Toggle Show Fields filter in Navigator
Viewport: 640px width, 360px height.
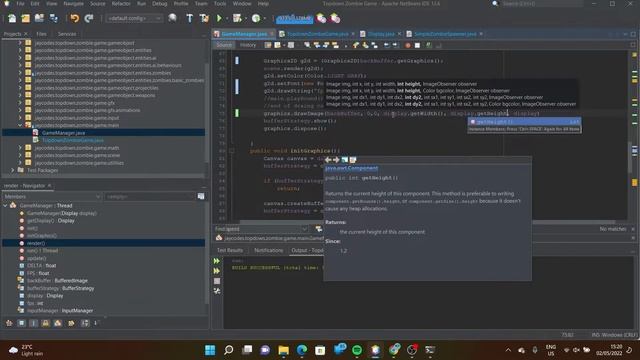[22, 323]
